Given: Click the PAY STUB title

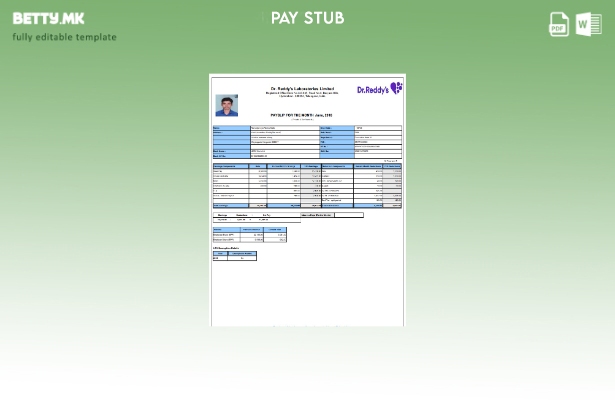Looking at the screenshot, I should pos(307,18).
